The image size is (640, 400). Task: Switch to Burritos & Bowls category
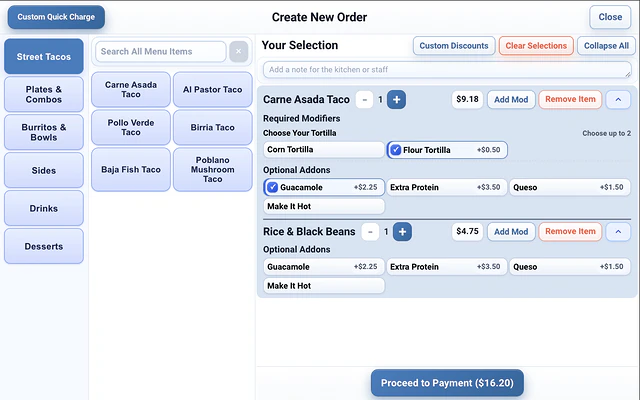click(44, 132)
